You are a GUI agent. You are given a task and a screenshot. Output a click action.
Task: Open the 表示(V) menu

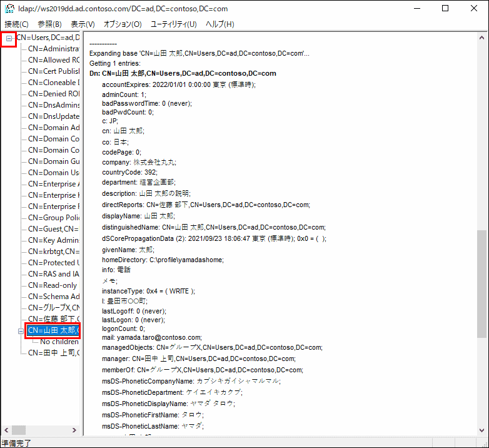83,24
